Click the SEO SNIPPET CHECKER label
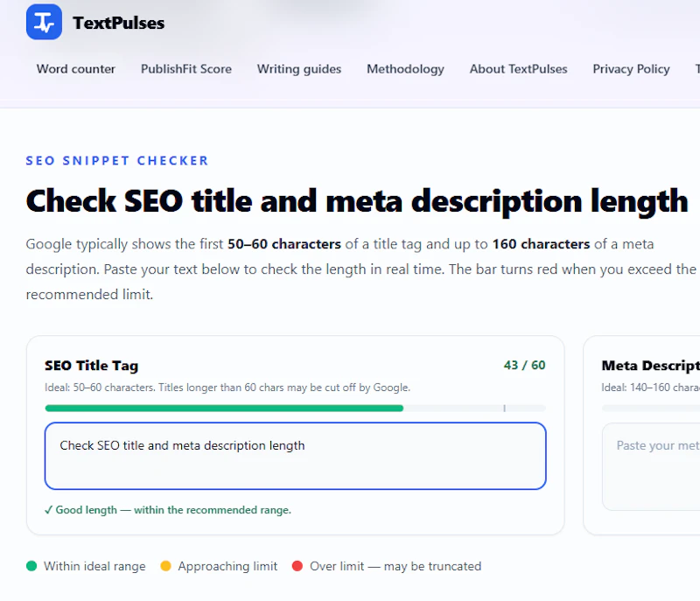Screen dimensions: 700x601 [117, 161]
